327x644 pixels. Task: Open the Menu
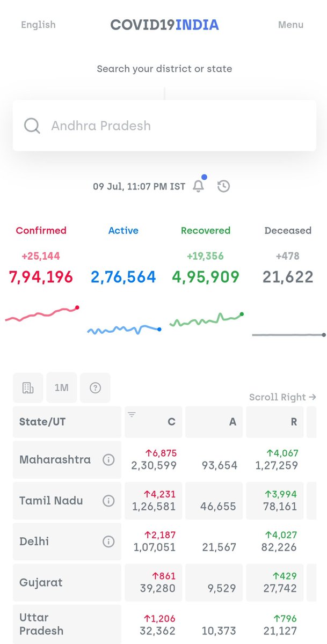point(290,25)
